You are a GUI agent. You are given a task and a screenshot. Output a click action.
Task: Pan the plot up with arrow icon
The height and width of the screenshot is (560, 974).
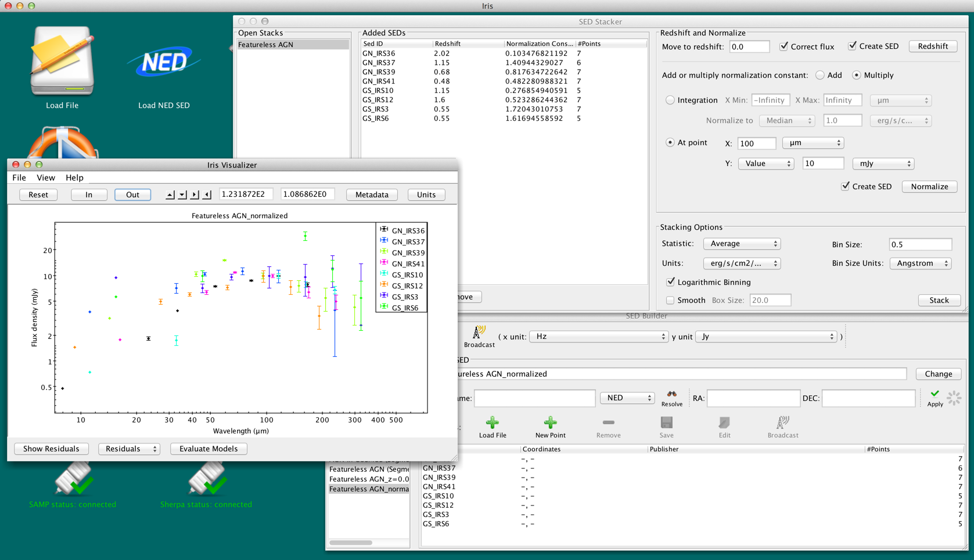(x=170, y=195)
